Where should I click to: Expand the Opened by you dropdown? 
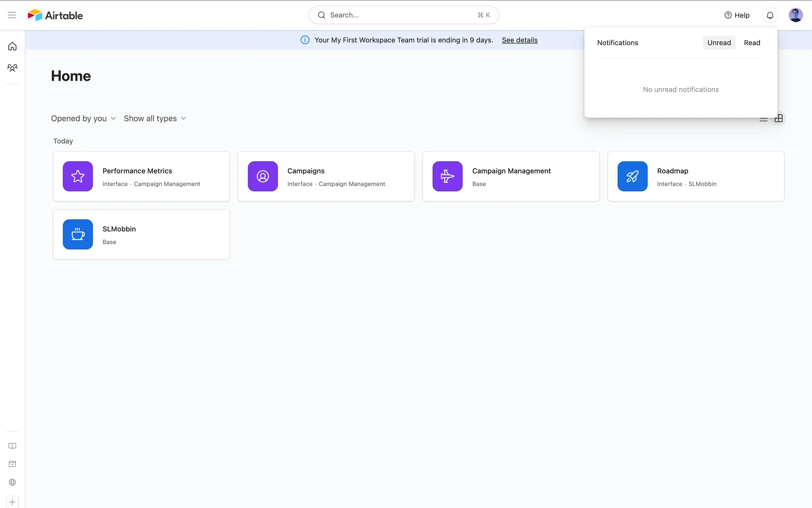[83, 119]
